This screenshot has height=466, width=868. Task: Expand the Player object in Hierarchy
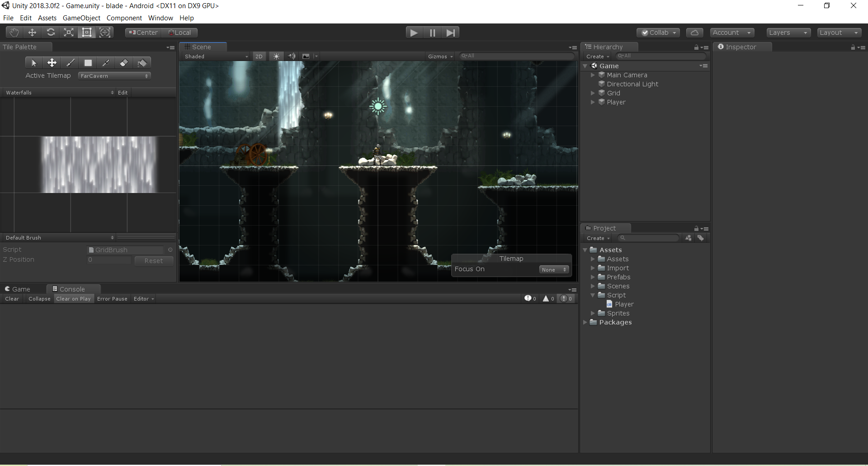coord(593,102)
